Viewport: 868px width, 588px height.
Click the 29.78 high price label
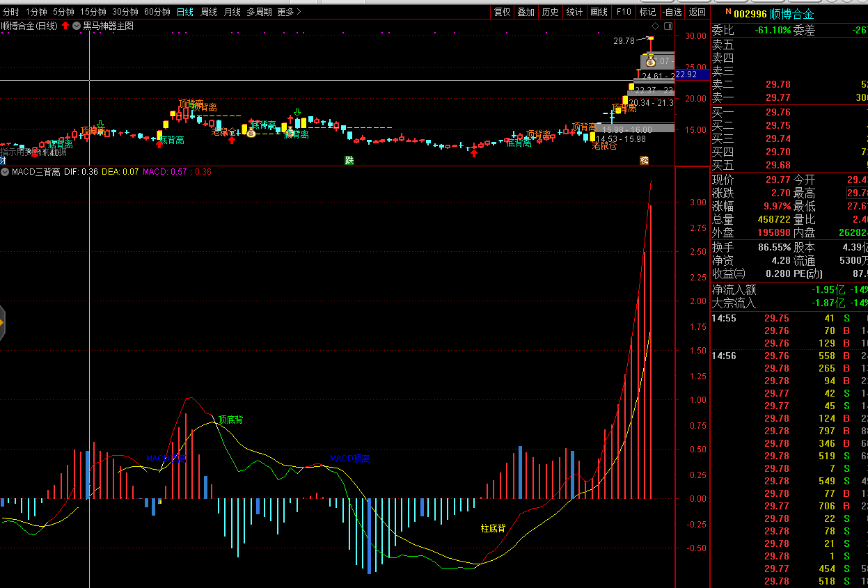point(624,40)
